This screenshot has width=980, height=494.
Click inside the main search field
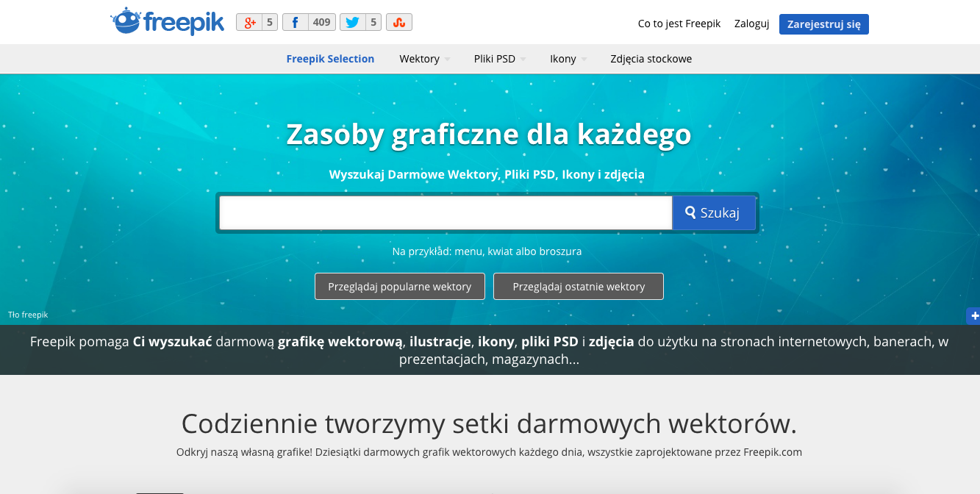pos(445,212)
